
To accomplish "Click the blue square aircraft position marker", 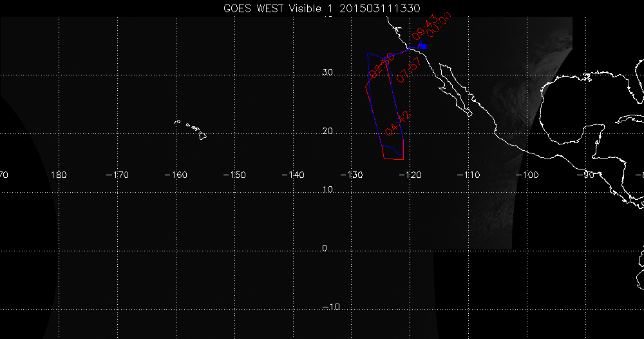I will 424,46.
